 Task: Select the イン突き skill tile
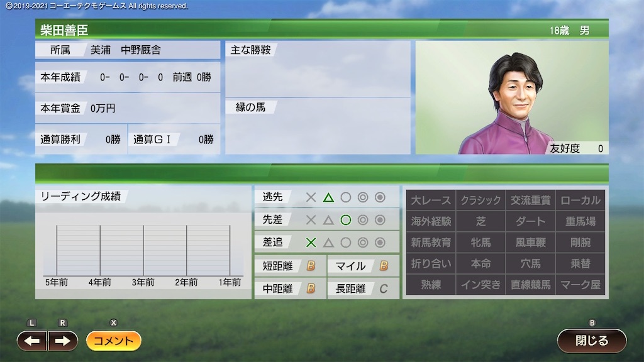tap(480, 285)
